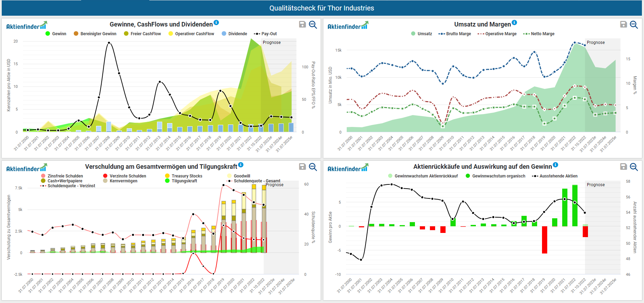
Task: Click the Aktienfinder logo in the Aktienrückkäufe chart
Action: click(x=348, y=168)
